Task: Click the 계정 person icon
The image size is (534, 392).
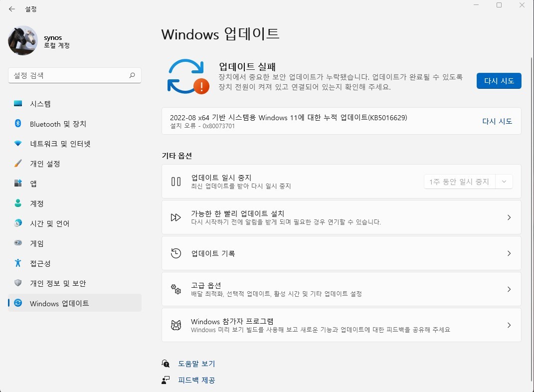Action: pyautogui.click(x=18, y=203)
